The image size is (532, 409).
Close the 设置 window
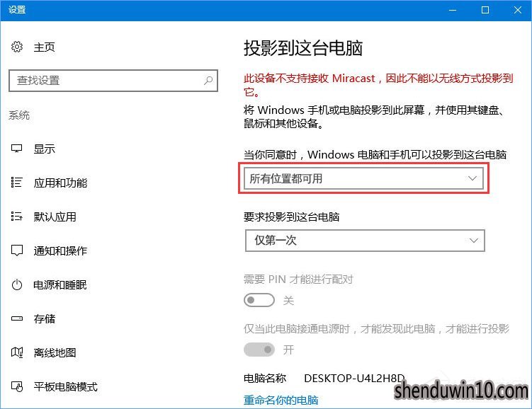click(517, 10)
